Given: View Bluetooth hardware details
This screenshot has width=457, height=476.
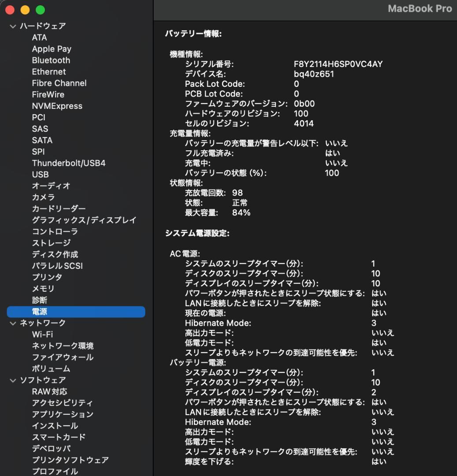Looking at the screenshot, I should pyautogui.click(x=51, y=60).
